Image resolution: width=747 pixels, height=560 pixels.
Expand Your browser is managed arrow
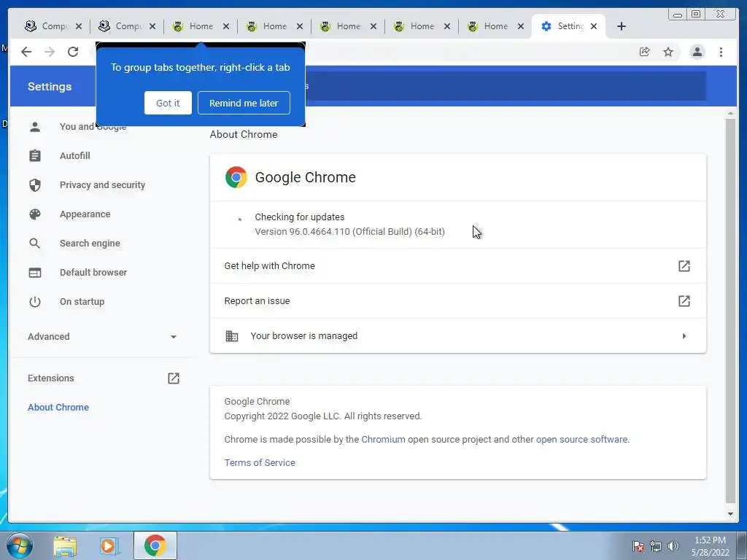(x=684, y=336)
